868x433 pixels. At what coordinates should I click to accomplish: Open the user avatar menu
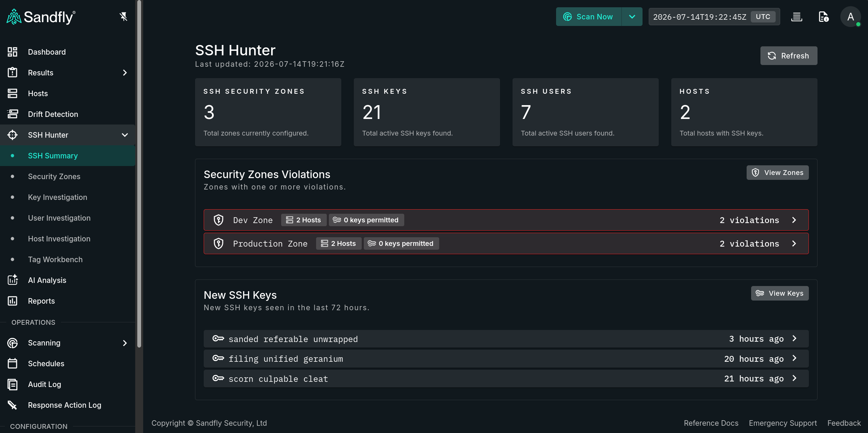tap(851, 17)
